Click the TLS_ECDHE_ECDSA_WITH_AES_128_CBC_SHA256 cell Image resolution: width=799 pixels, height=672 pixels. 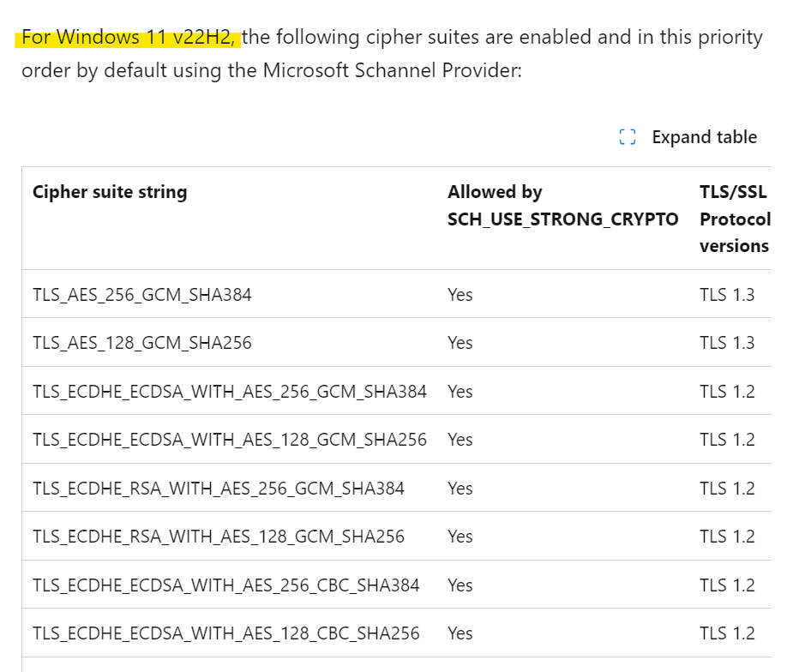click(x=226, y=633)
